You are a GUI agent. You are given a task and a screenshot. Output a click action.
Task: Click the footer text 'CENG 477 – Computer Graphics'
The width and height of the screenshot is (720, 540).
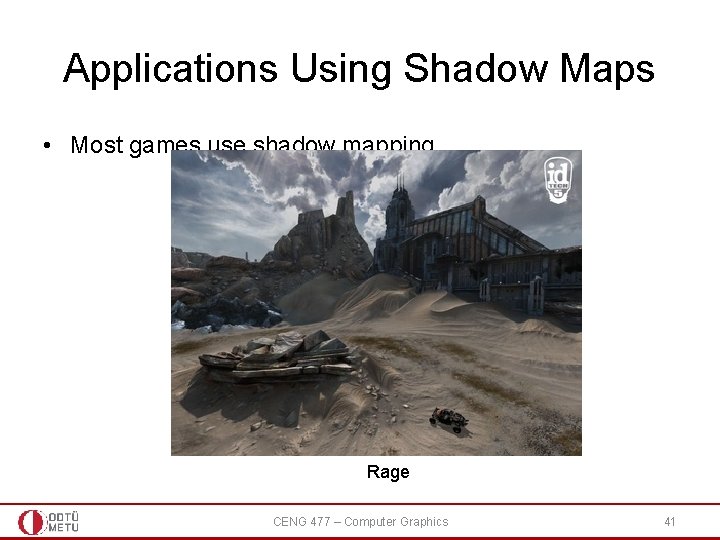click(360, 522)
